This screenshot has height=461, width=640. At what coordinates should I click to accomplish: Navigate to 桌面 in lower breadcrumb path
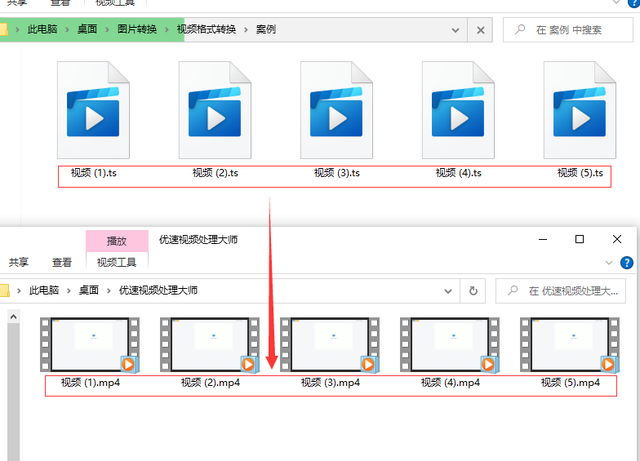[90, 290]
